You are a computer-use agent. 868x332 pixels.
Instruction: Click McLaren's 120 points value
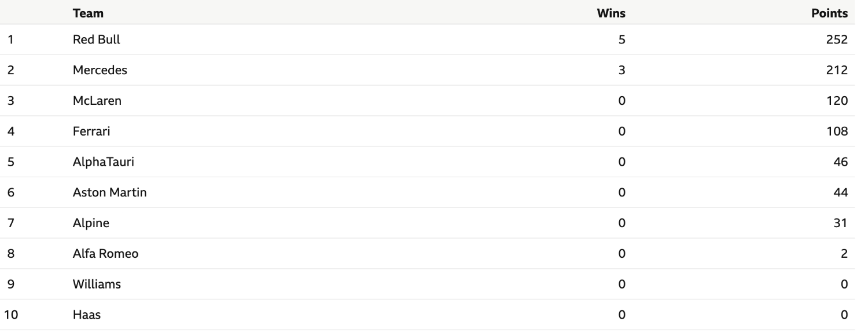click(837, 101)
